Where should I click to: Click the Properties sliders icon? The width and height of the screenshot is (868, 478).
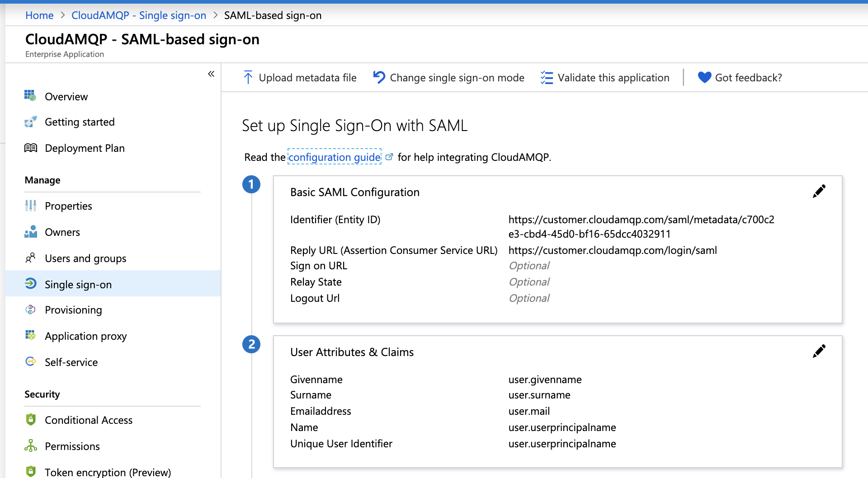pos(30,206)
